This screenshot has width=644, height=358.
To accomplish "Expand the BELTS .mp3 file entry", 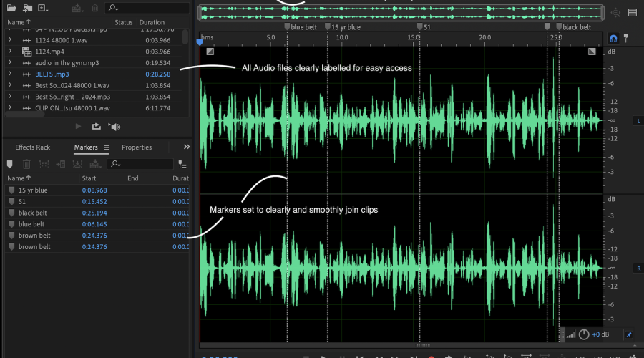I will pyautogui.click(x=10, y=74).
